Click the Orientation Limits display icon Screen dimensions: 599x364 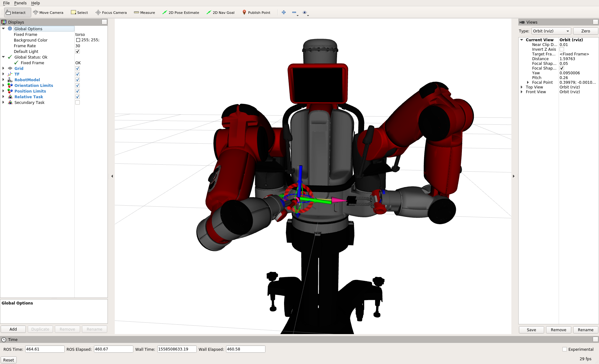10,85
